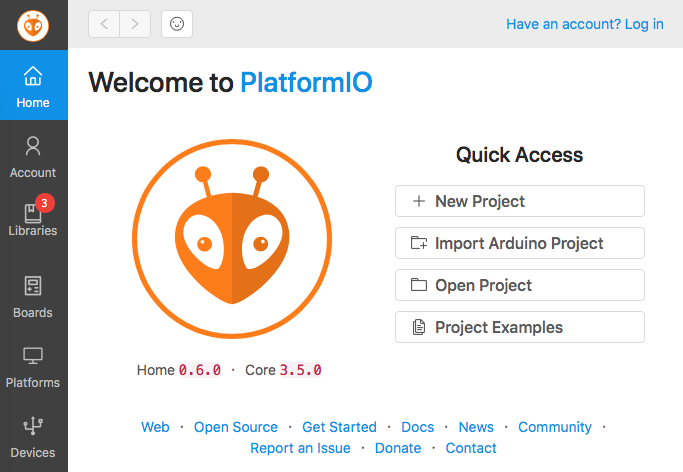The height and width of the screenshot is (472, 683).
Task: Click Have an account? Log in
Action: [x=585, y=24]
